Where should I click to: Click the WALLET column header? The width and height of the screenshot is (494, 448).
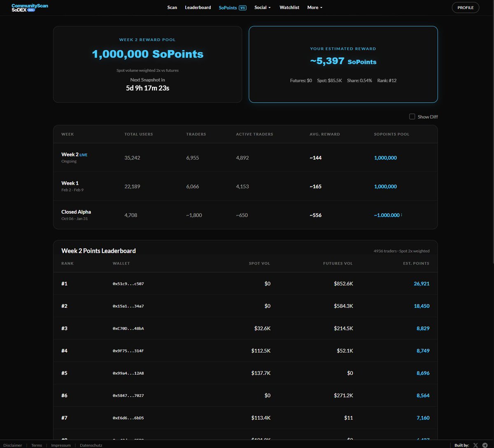(121, 263)
